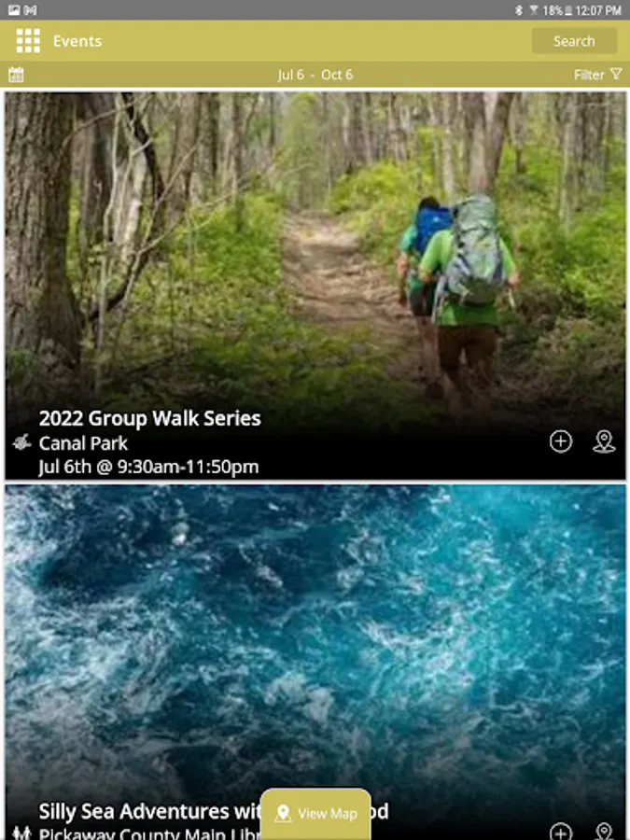The width and height of the screenshot is (630, 840).
Task: Select the Jul 6 - Oct 6 date range
Action: point(315,75)
